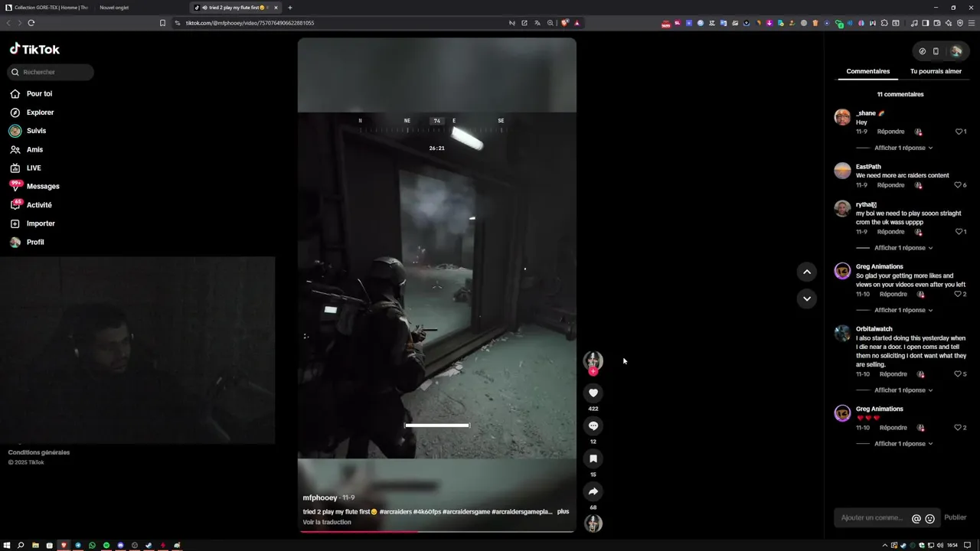Image resolution: width=980 pixels, height=551 pixels.
Task: Open a new browser tab with plus
Action: click(290, 8)
